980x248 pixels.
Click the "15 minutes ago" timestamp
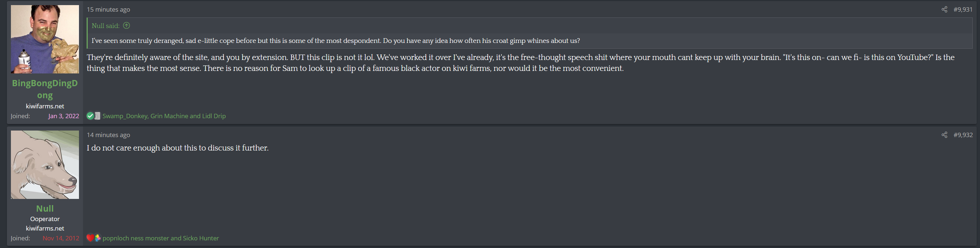click(x=108, y=9)
